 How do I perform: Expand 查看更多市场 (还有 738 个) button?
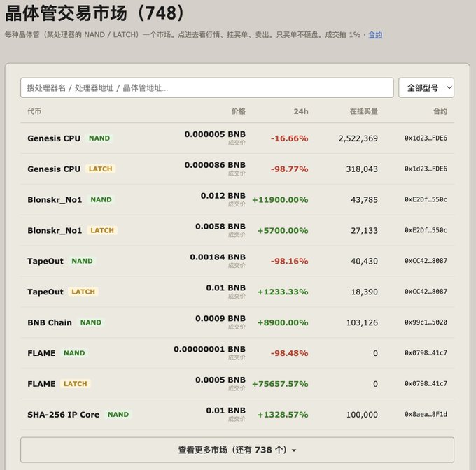click(237, 450)
